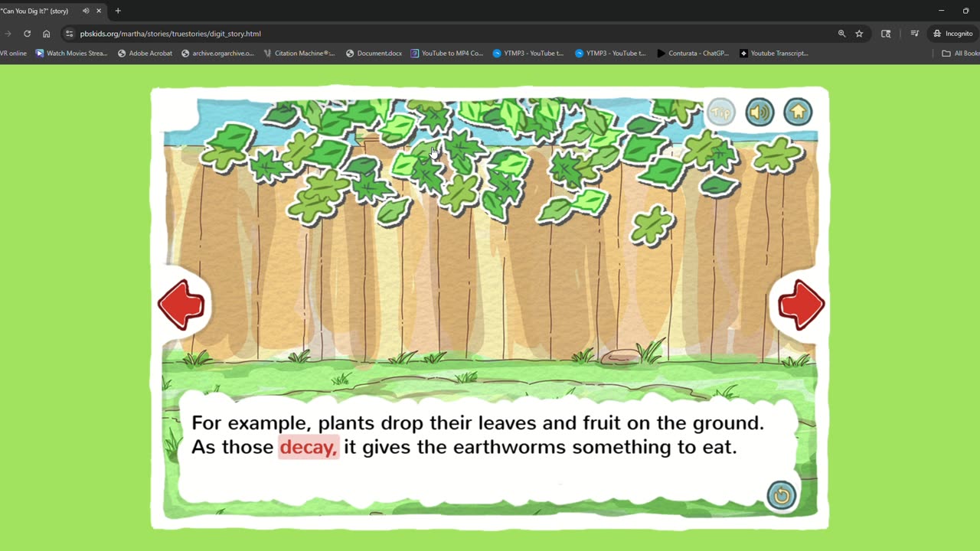980x551 pixels.
Task: Restore down the browser window
Action: (x=965, y=11)
